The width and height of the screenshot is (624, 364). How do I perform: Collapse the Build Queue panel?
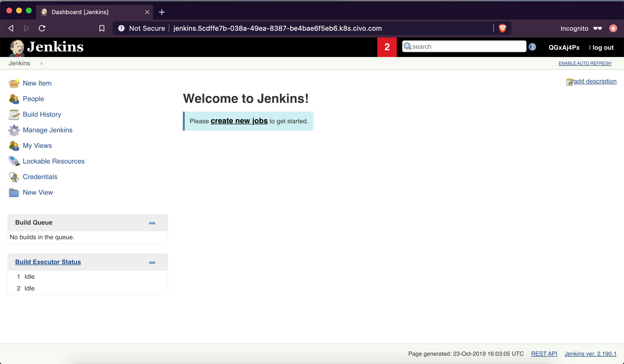click(152, 223)
